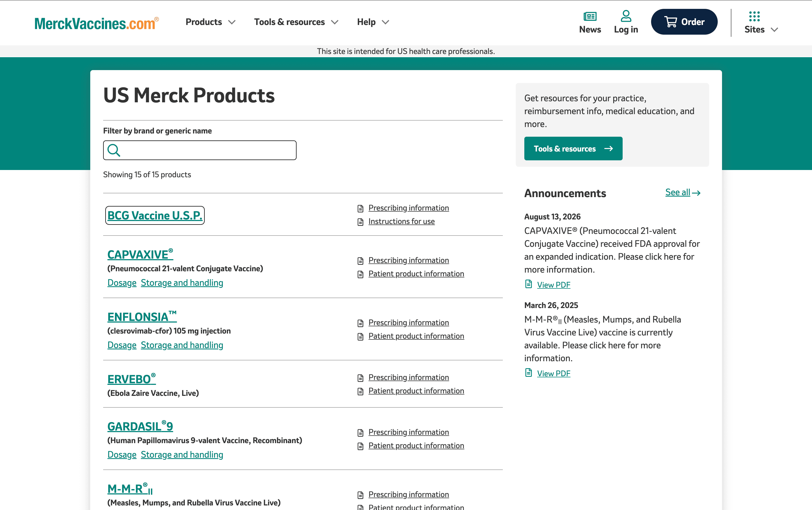Viewport: 812px width, 510px height.
Task: Open View PDF for March 26, 2025 announcement
Action: coord(554,374)
